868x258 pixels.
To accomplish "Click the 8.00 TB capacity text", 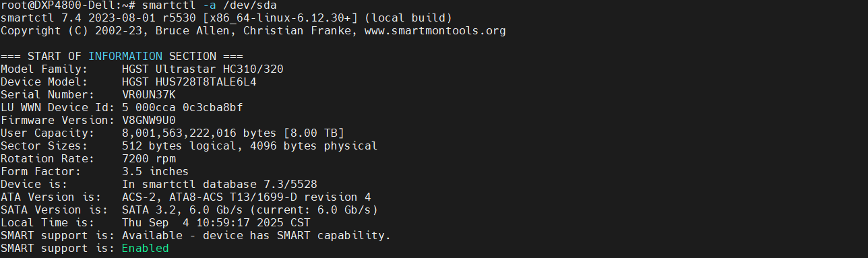I will tap(314, 133).
